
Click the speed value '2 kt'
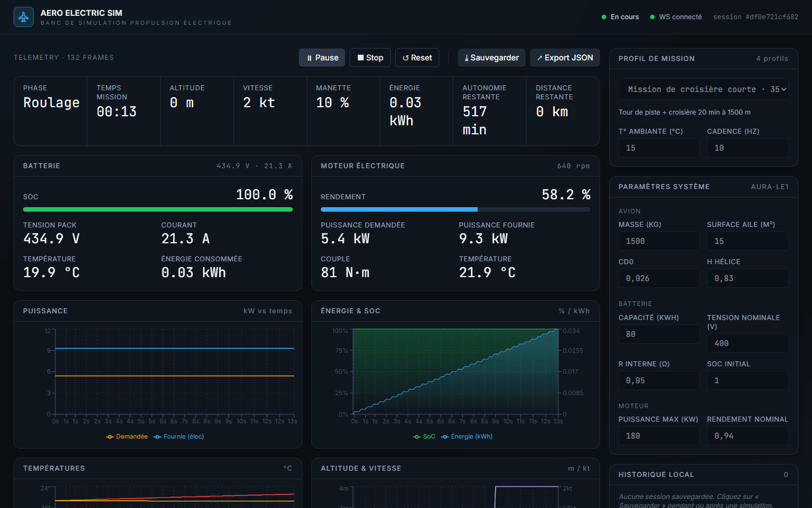click(x=259, y=103)
